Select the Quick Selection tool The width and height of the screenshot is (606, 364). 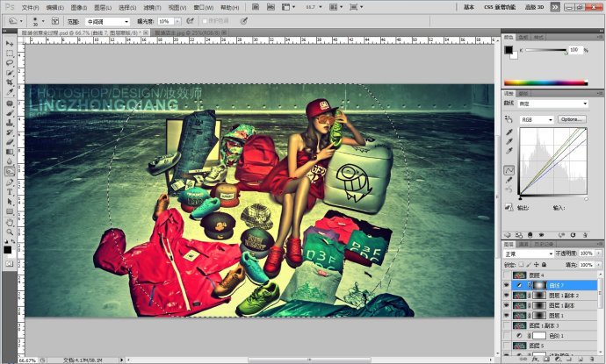click(x=10, y=72)
